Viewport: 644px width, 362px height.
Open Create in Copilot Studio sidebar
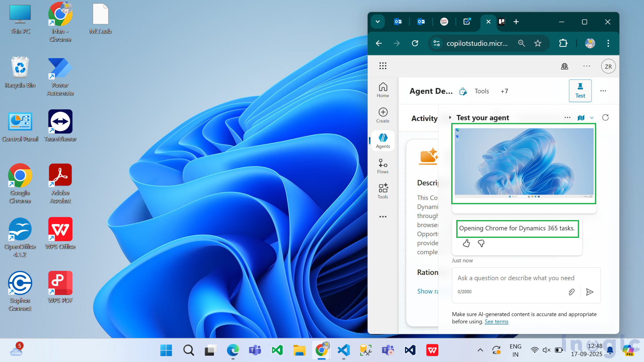coord(383,115)
